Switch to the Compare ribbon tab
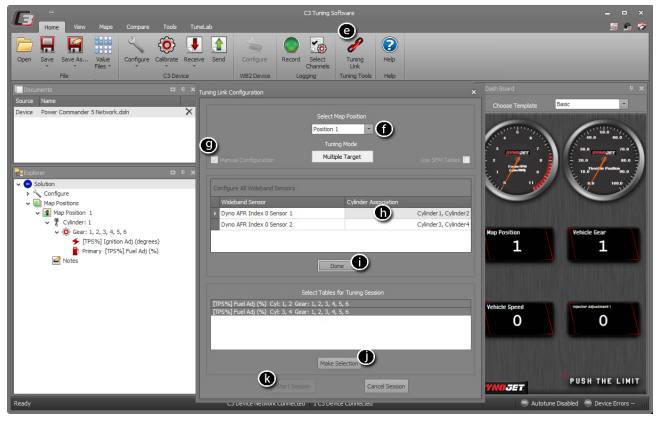This screenshot has height=422, width=672. click(138, 27)
